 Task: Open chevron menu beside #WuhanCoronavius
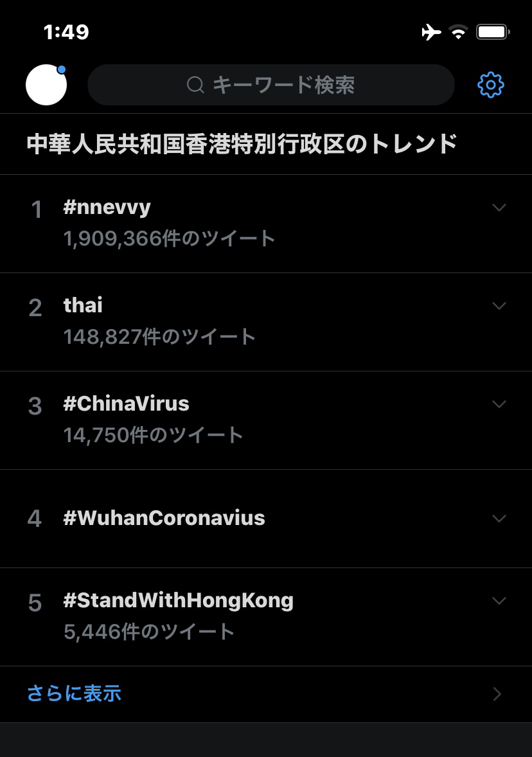pos(499,519)
